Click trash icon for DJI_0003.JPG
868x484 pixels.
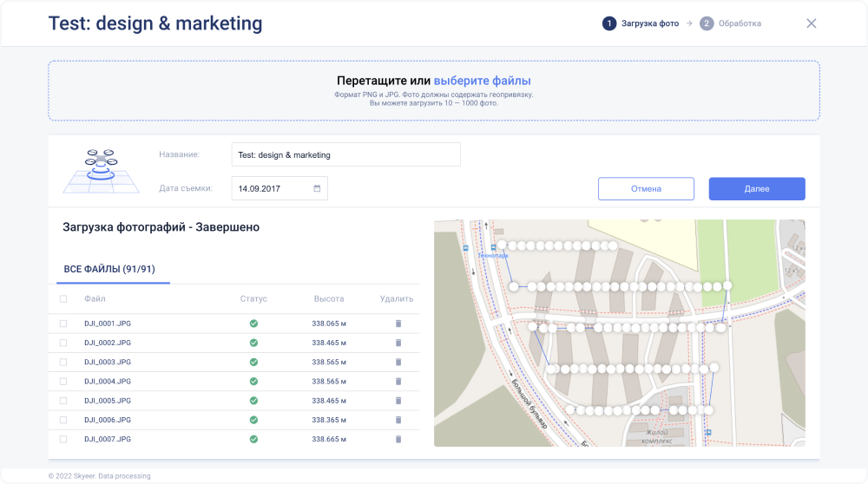tap(398, 362)
